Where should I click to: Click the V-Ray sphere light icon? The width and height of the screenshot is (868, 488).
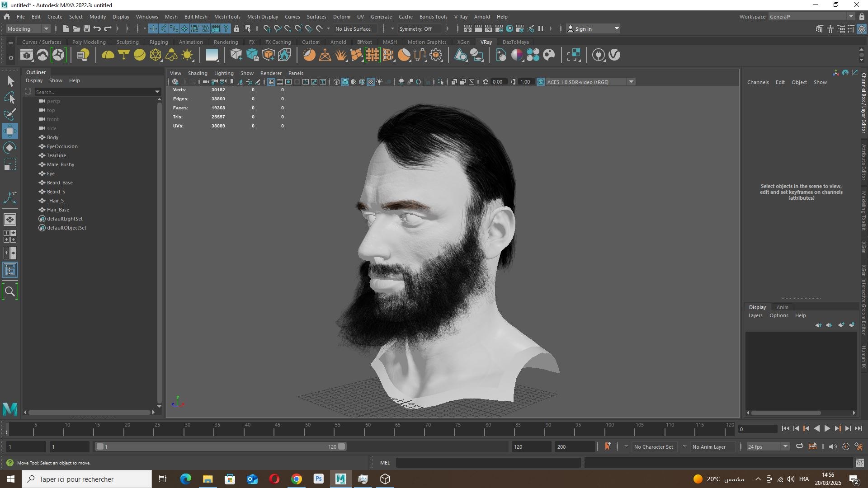pyautogui.click(x=140, y=55)
